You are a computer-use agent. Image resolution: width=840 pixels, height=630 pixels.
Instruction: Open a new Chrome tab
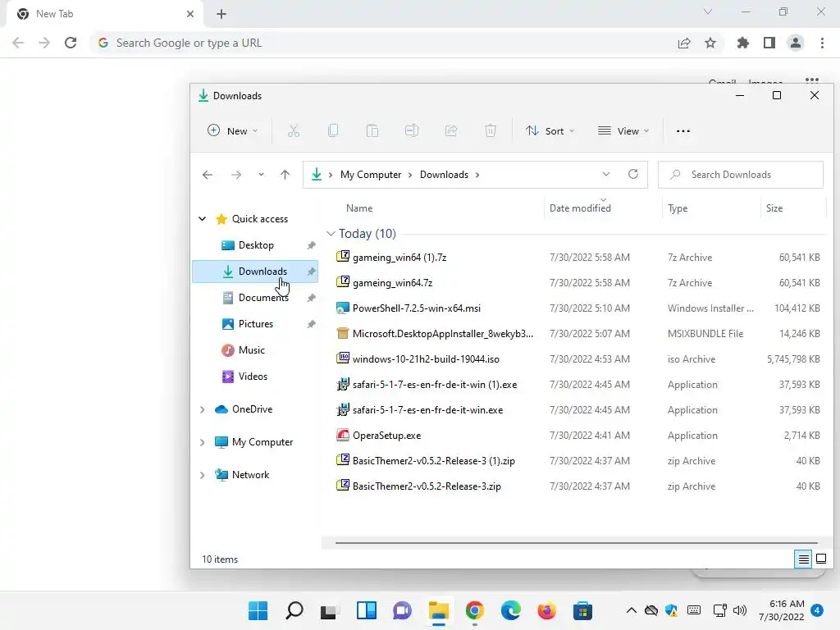tap(221, 14)
